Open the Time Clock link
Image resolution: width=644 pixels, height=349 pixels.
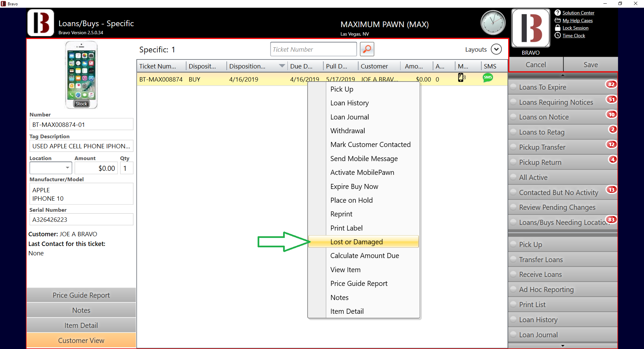click(x=574, y=36)
